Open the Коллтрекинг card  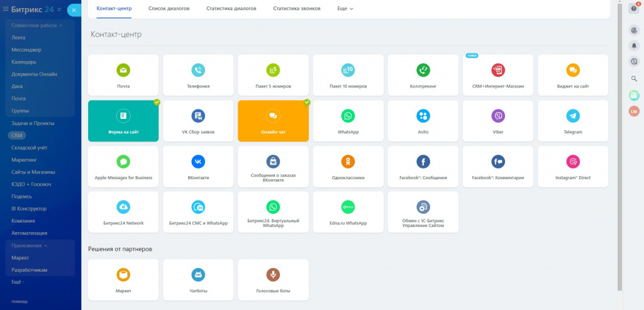pos(423,75)
